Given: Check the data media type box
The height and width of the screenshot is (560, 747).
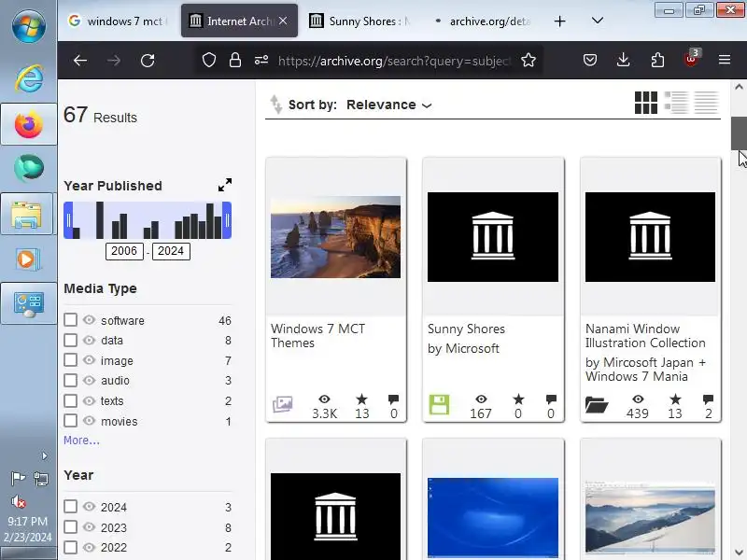Looking at the screenshot, I should point(71,340).
